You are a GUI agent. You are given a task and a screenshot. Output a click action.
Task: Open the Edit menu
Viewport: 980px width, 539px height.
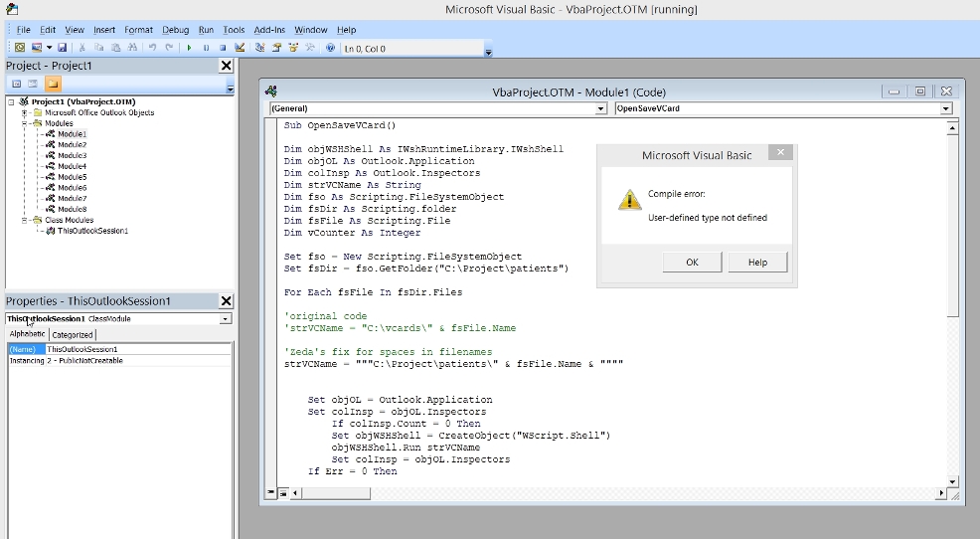point(48,30)
